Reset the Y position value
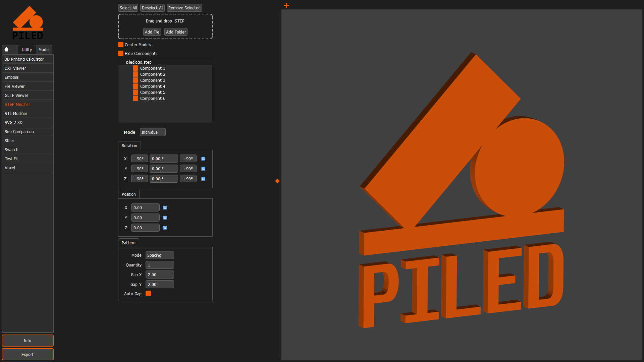Image resolution: width=644 pixels, height=362 pixels. pyautogui.click(x=165, y=218)
